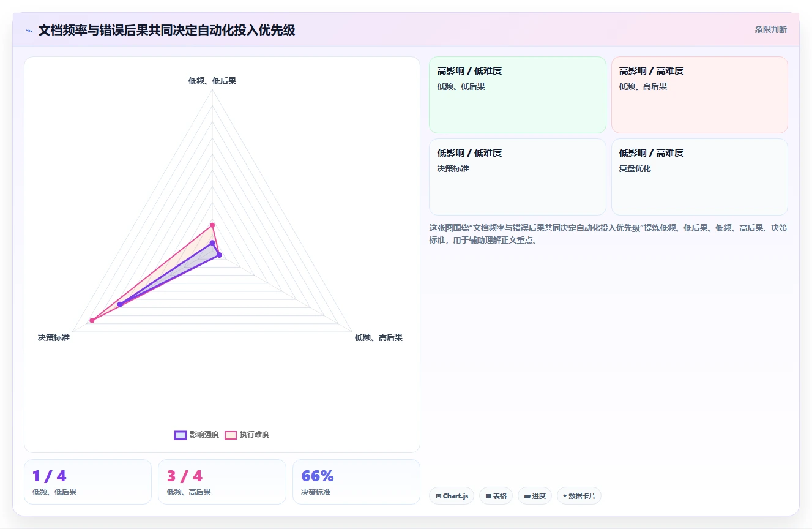Click the 低频、低后果 radar axis label
Image resolution: width=812 pixels, height=529 pixels.
pos(212,81)
